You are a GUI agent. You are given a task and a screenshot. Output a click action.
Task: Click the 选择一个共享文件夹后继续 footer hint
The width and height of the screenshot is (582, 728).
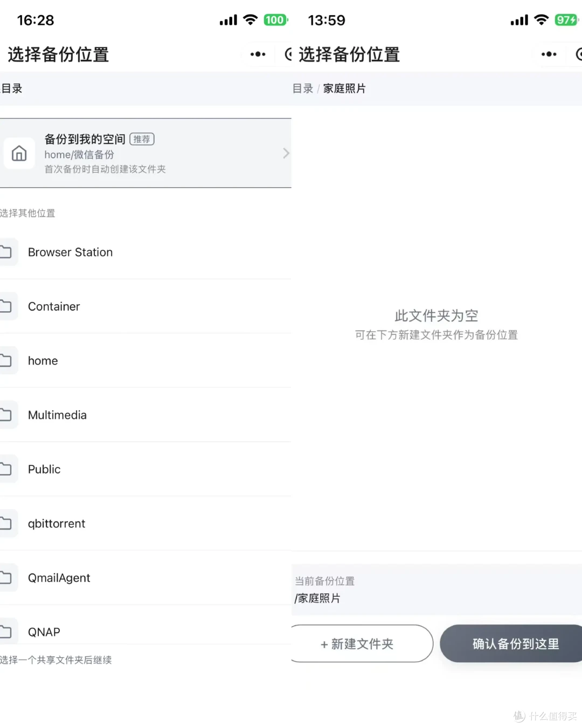(x=56, y=660)
